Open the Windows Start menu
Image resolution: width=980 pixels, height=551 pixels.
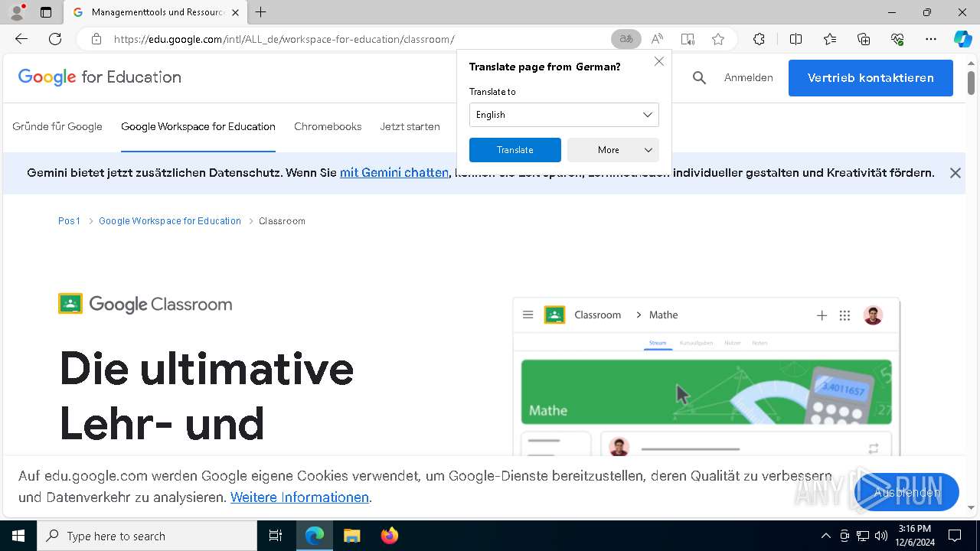pos(18,536)
